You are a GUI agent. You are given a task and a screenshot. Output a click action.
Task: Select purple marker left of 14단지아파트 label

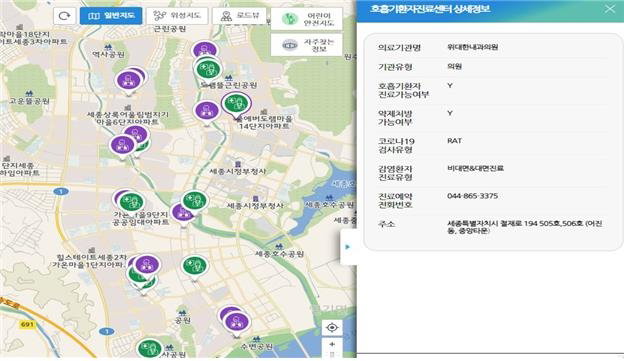pos(207,111)
